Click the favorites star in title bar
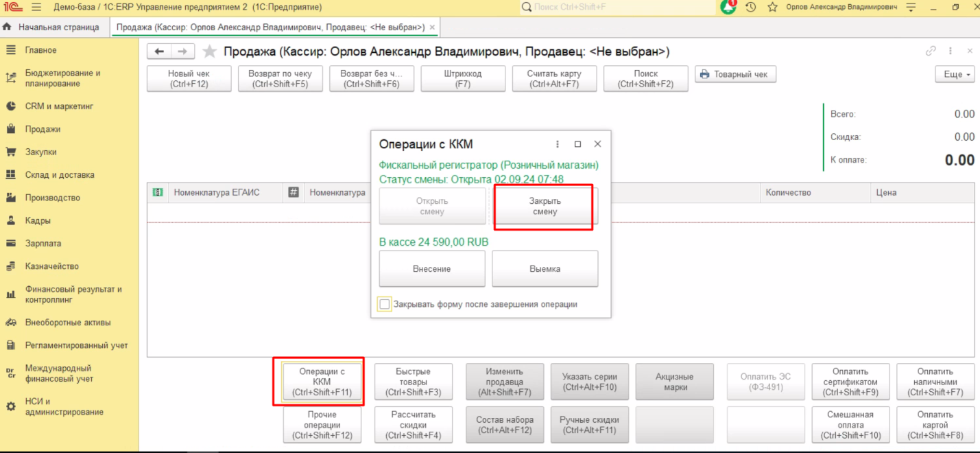Viewport: 980px width, 453px height. [772, 7]
